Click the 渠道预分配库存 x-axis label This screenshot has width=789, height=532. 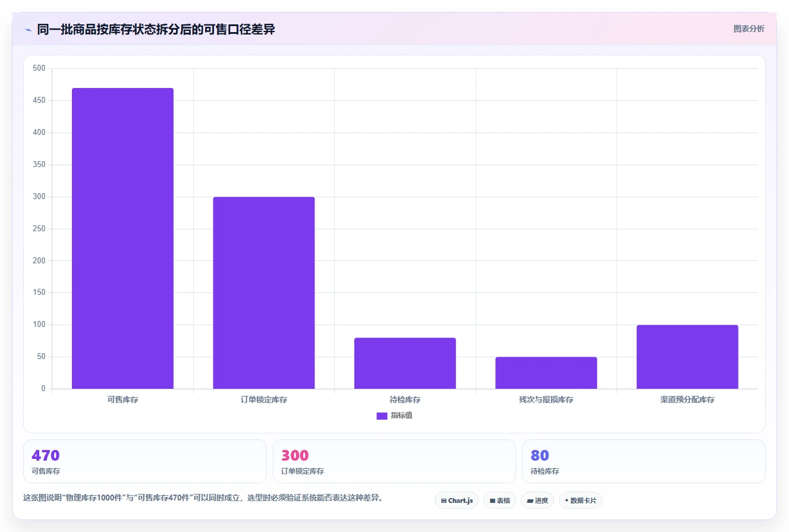coord(687,400)
